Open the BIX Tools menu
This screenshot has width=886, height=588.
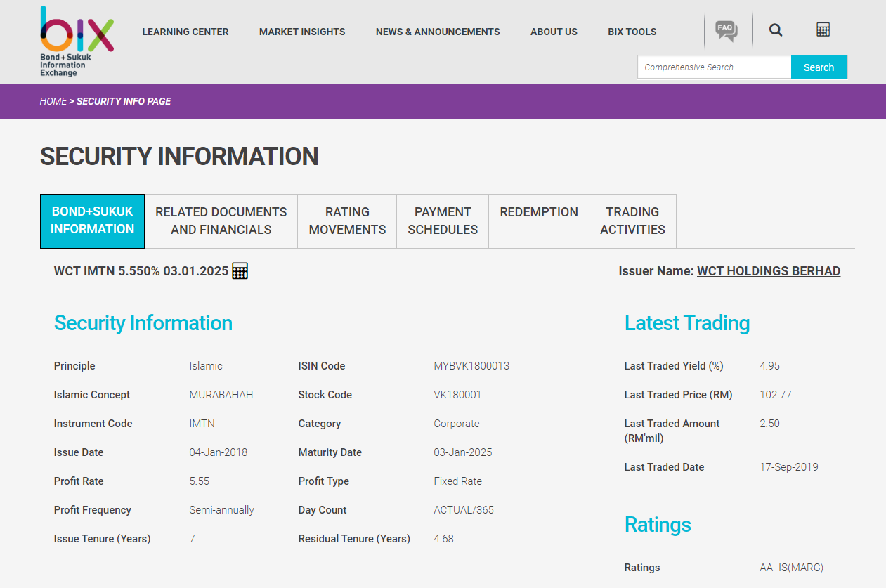click(632, 32)
